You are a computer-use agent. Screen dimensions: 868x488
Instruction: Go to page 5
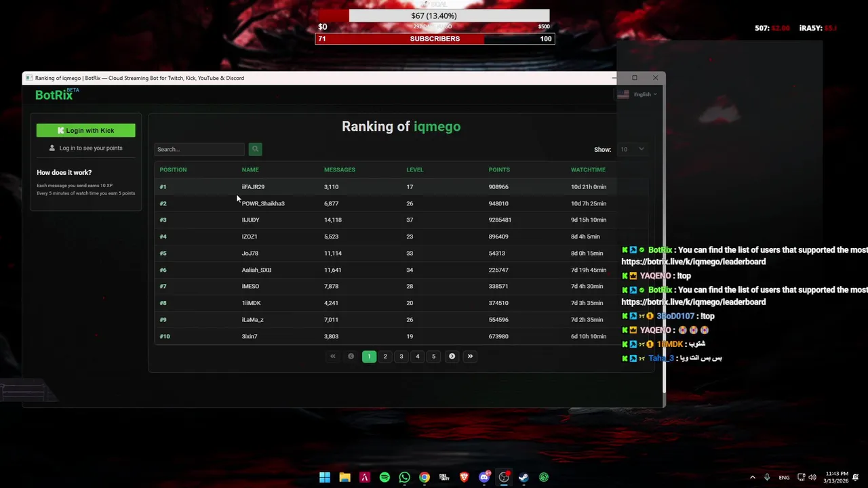[x=434, y=357]
